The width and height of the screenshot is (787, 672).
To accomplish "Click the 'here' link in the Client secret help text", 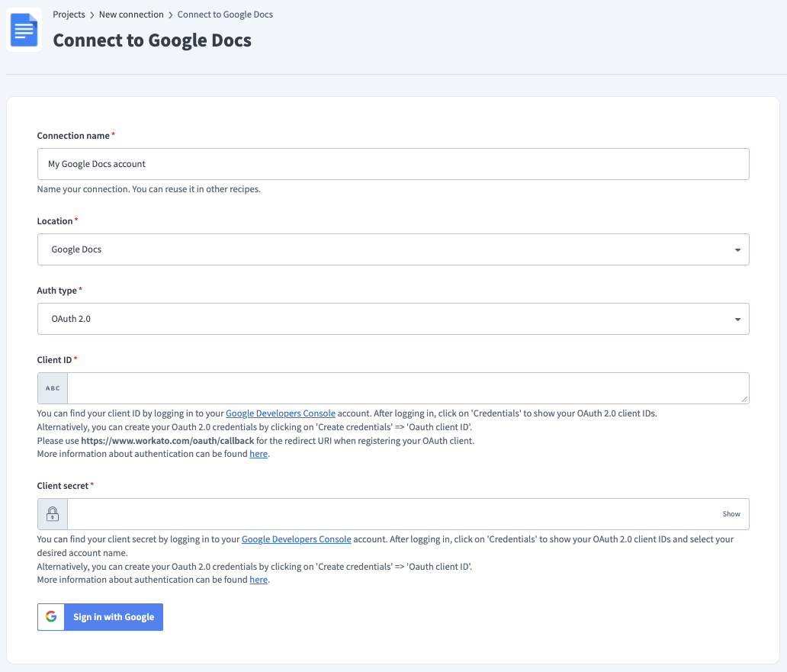I will (x=258, y=579).
